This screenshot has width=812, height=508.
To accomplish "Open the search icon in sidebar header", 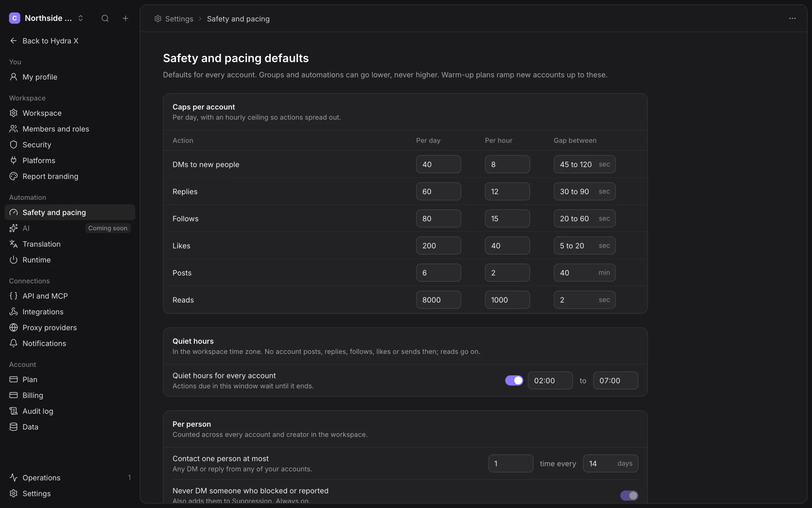I will [105, 18].
